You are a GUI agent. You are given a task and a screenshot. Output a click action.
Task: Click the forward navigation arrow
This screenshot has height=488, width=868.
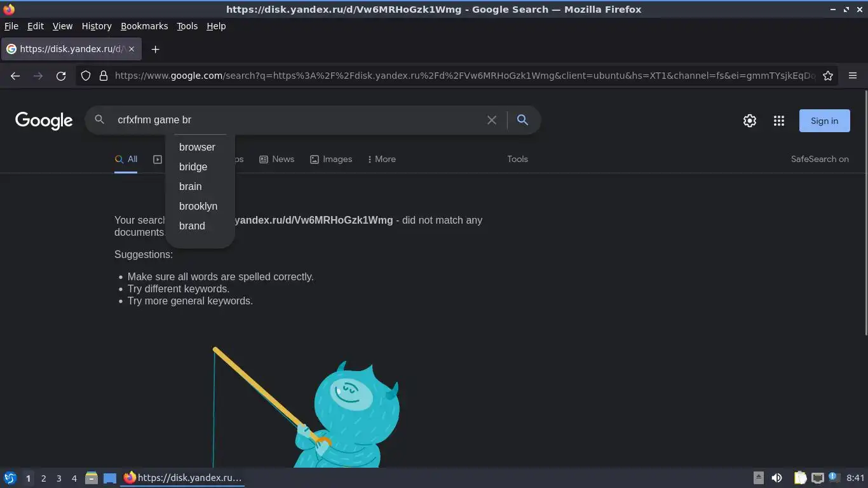38,76
